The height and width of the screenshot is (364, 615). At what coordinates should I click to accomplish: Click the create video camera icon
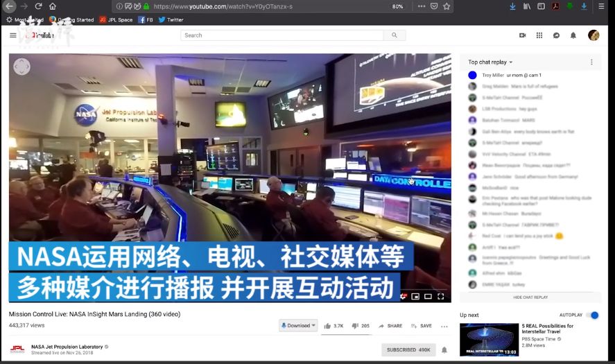point(522,35)
